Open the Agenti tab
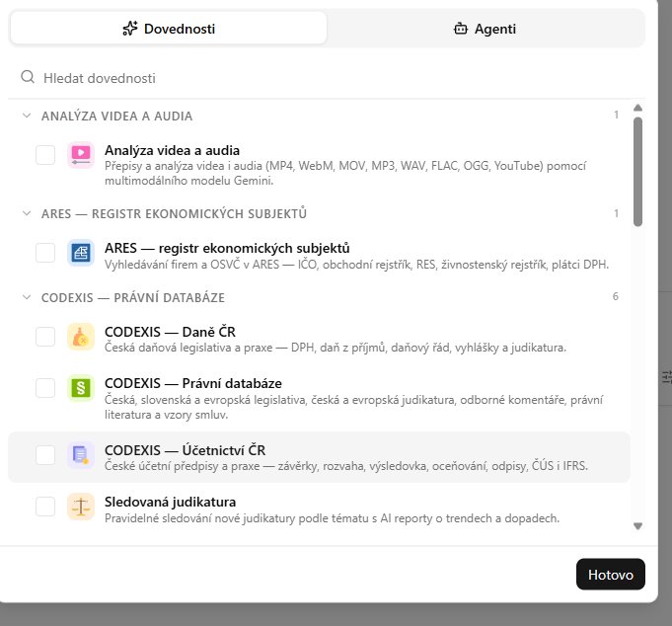Screen dimensions: 672x626 tap(485, 29)
